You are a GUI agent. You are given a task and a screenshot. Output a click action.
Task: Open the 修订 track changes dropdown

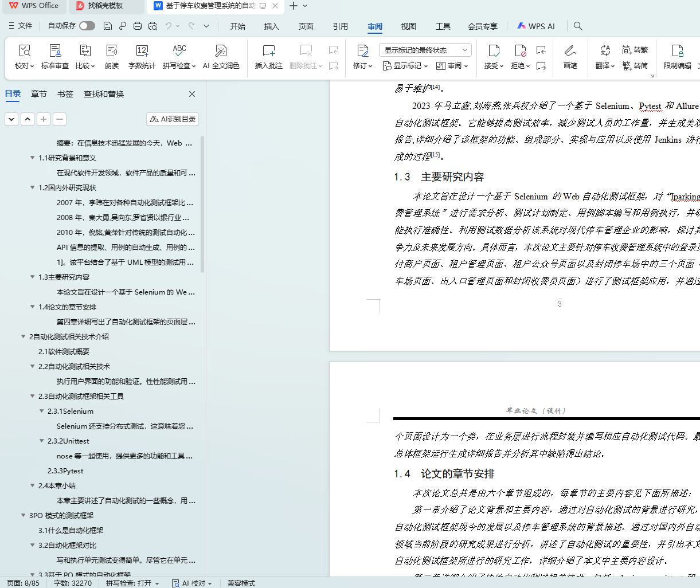[x=362, y=66]
